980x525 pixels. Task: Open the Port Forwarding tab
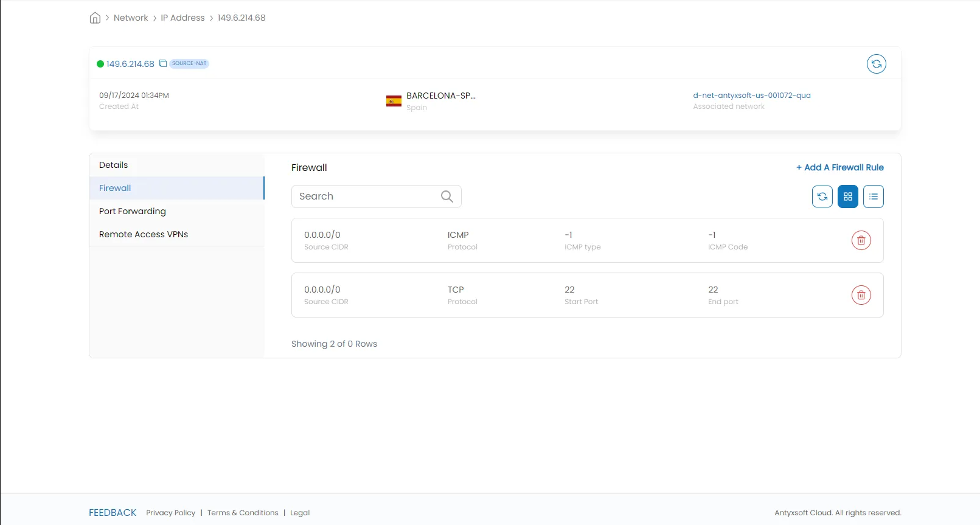coord(133,211)
